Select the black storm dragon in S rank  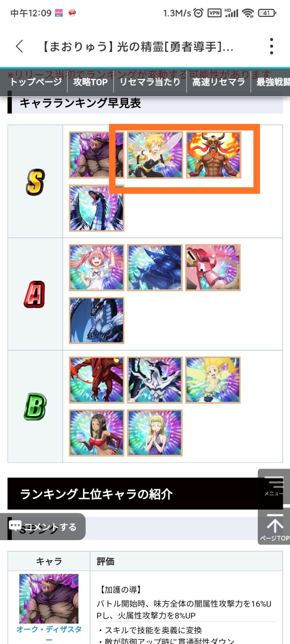point(96,208)
